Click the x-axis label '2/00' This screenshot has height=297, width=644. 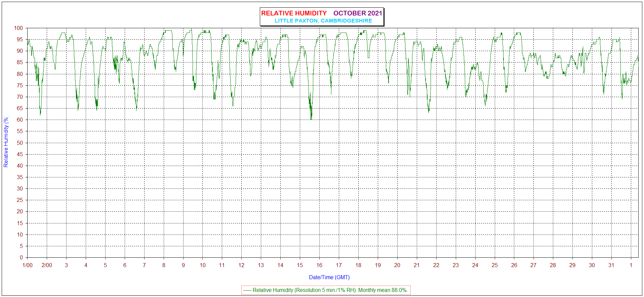(47, 265)
